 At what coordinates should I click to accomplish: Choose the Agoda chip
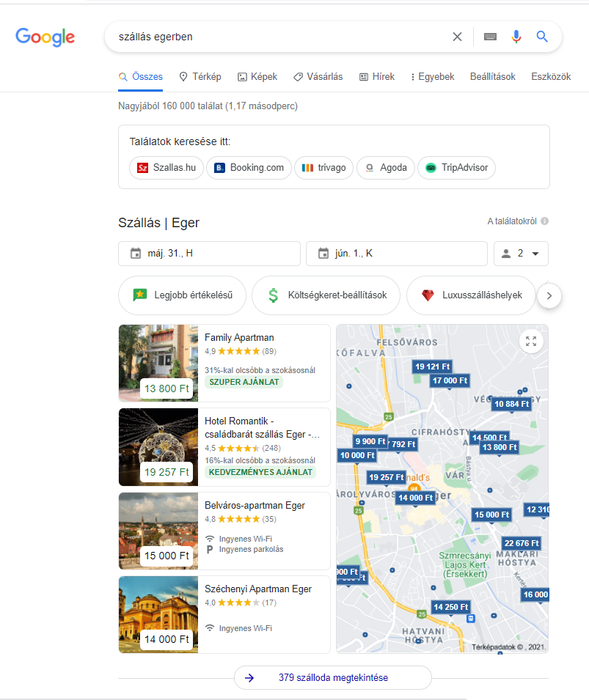point(386,168)
